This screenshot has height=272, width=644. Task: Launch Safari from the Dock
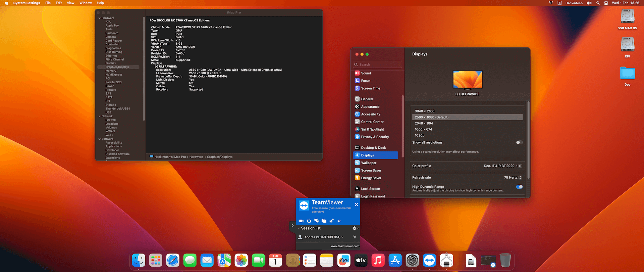[x=173, y=260]
